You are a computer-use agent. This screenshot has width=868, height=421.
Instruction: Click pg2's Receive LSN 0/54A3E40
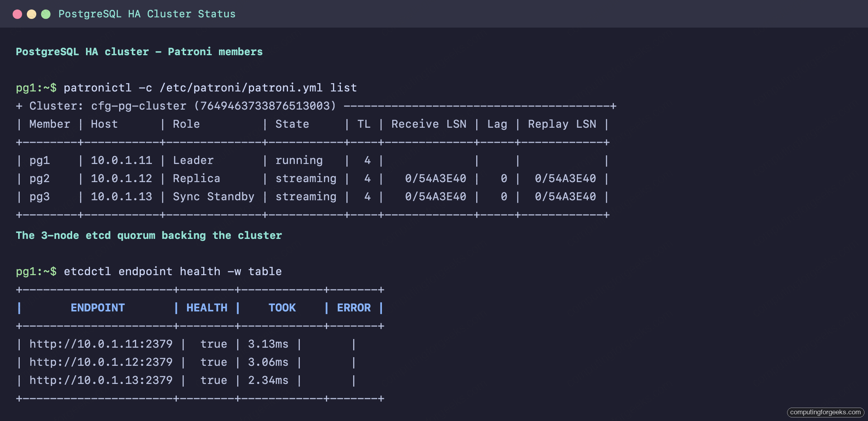(x=436, y=179)
